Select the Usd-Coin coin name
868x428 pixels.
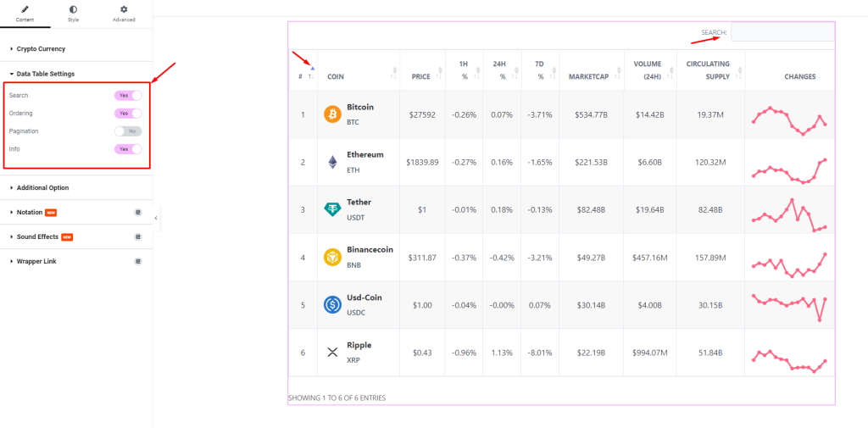[x=364, y=297]
